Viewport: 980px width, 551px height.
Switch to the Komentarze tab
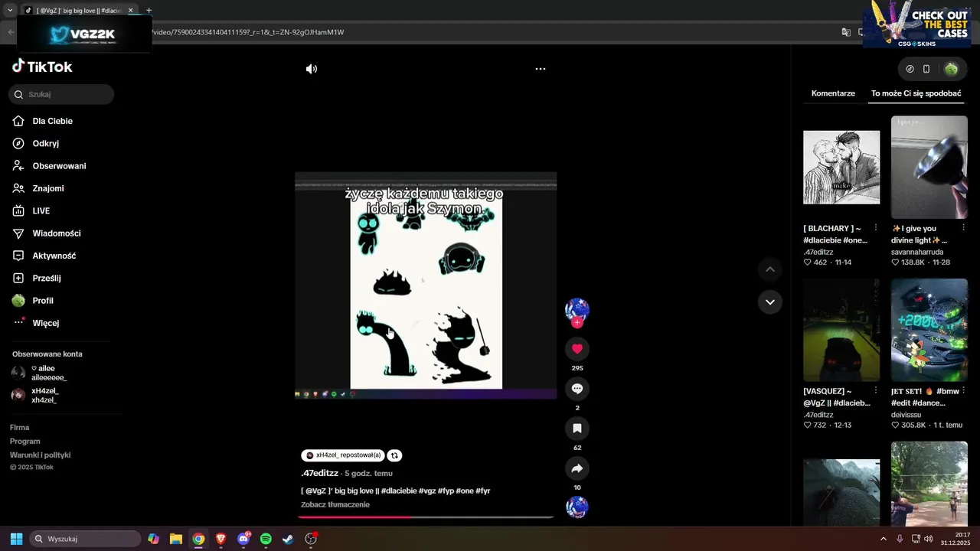pos(833,93)
